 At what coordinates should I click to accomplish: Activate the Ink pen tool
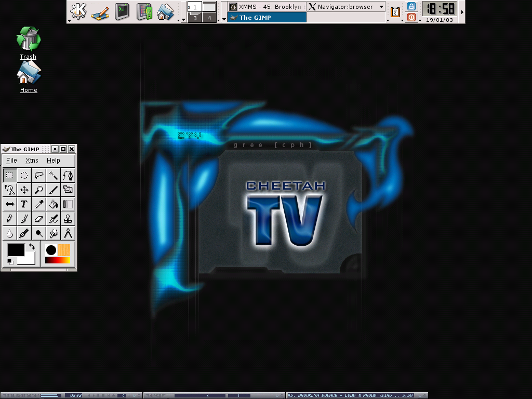coord(24,233)
